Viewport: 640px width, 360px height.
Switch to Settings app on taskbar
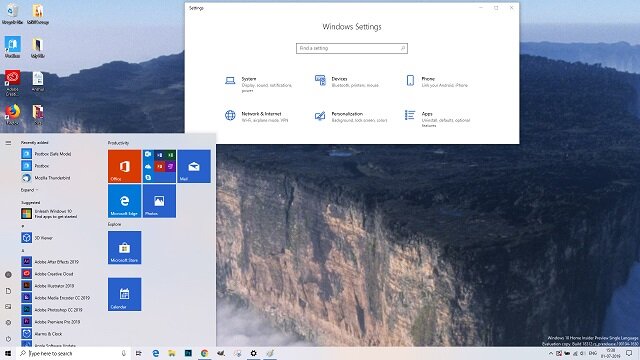tap(253, 353)
